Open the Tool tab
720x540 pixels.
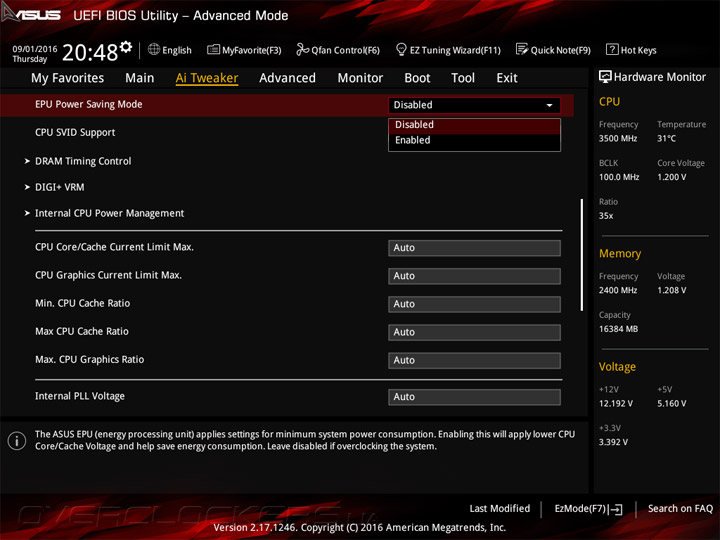click(x=463, y=78)
